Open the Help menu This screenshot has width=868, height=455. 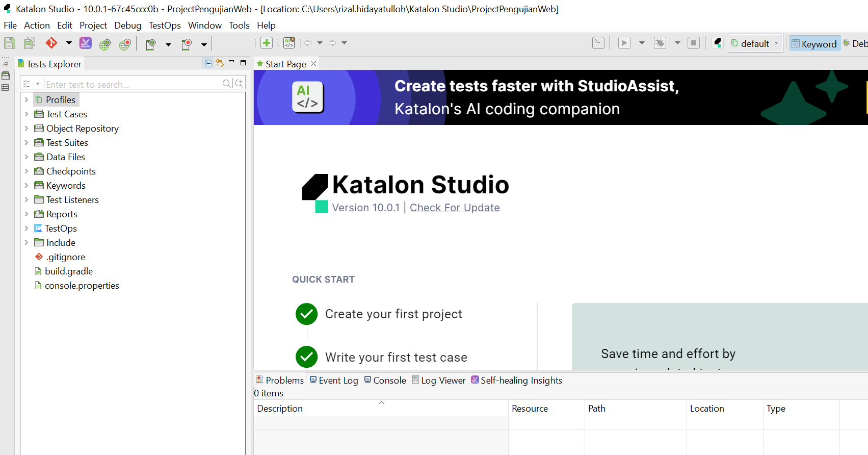266,26
